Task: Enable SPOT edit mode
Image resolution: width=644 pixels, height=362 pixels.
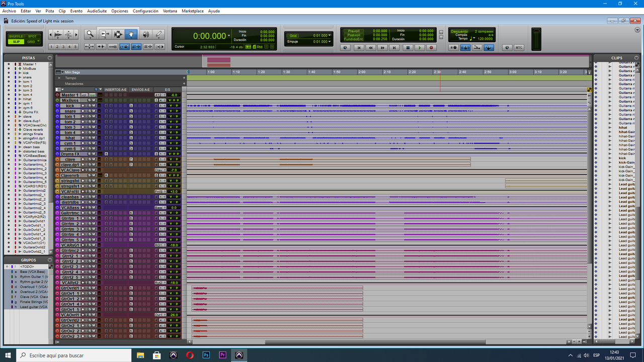Action: 32,36
